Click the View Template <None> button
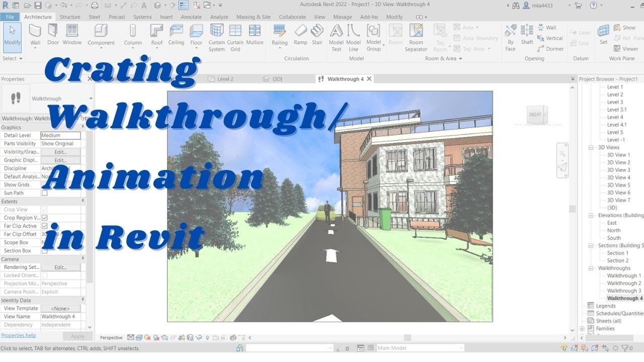Image resolution: width=644 pixels, height=362 pixels. pyautogui.click(x=60, y=308)
